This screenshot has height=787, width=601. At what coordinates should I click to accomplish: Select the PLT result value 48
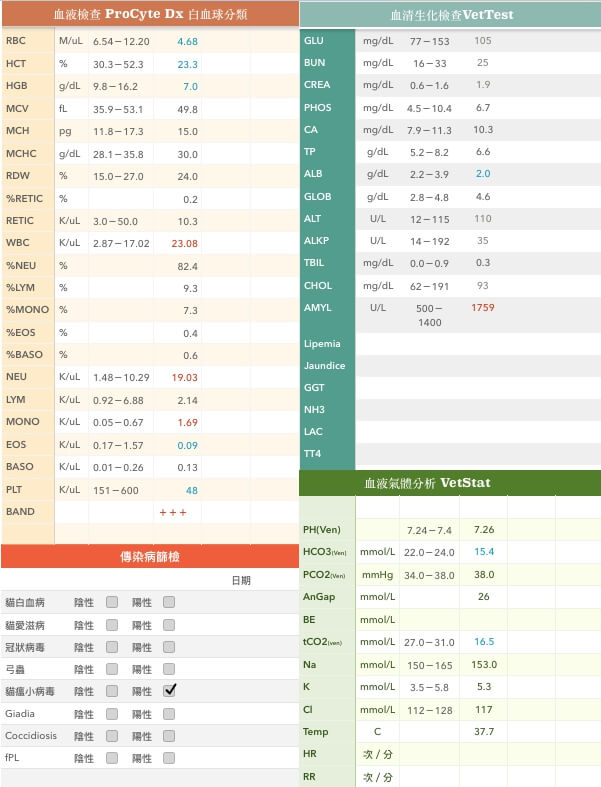(190, 490)
